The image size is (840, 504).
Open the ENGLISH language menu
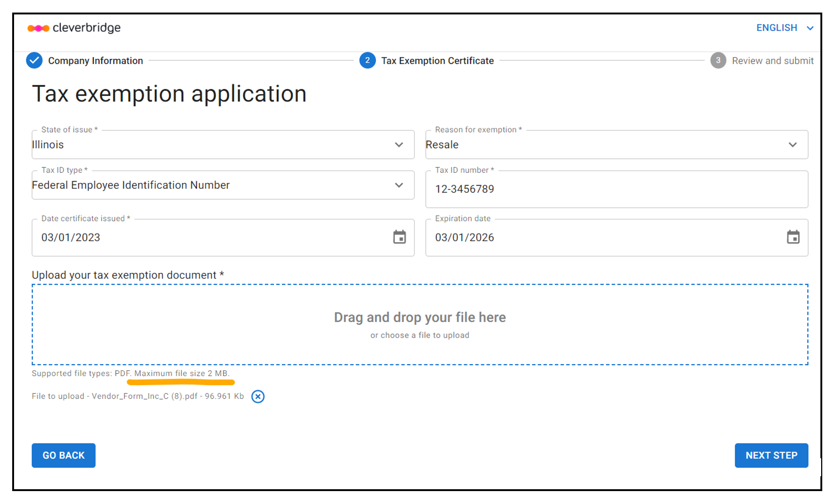click(x=776, y=28)
